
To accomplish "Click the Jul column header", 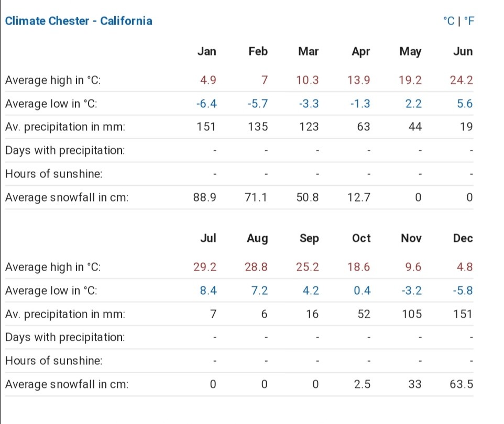I will click(208, 238).
